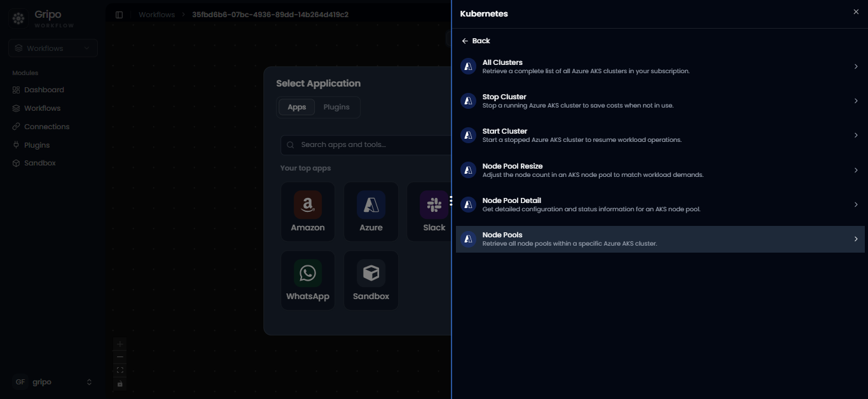Select the Sandbox app tile
Screen dimensions: 868x399
[371, 281]
